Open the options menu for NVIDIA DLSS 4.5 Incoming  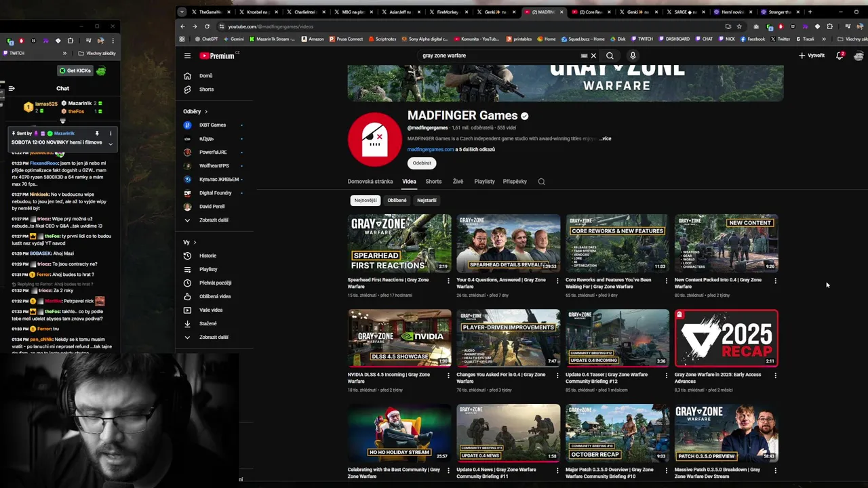pos(448,375)
